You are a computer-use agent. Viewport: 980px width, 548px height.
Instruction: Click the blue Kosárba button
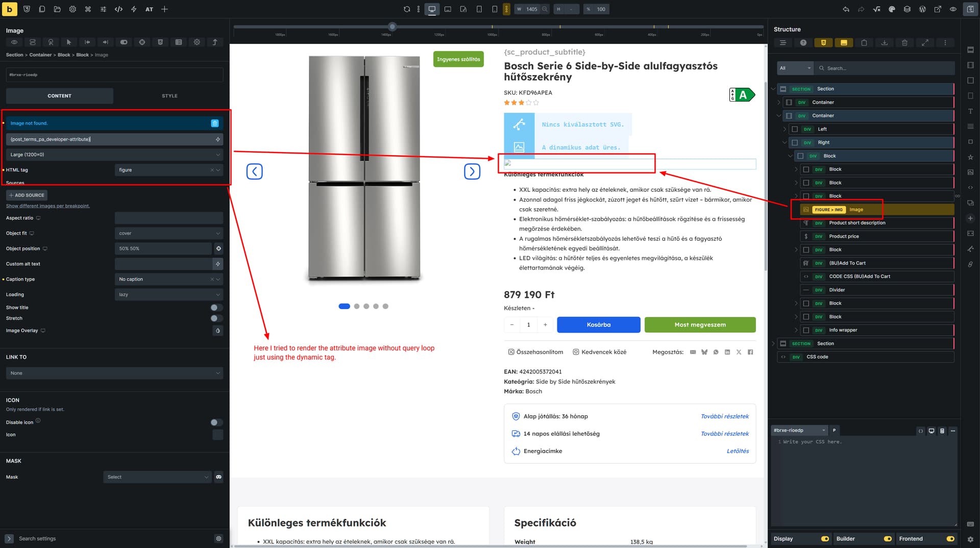coord(599,325)
